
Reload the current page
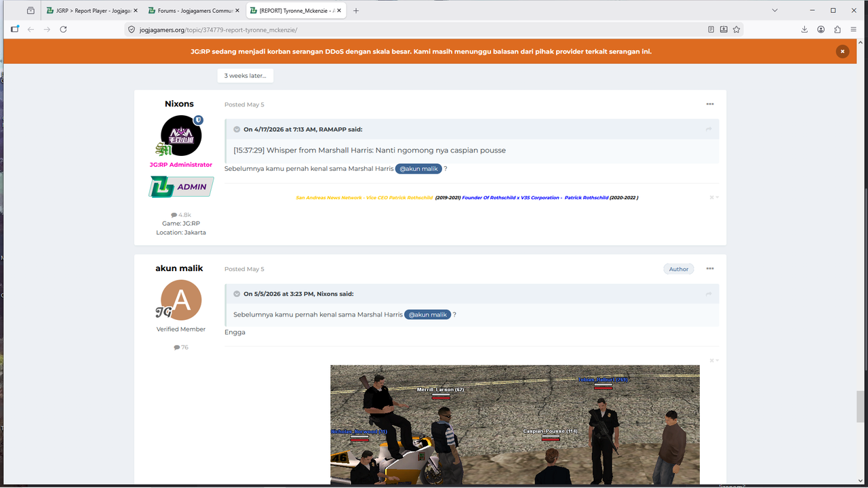pyautogui.click(x=63, y=29)
